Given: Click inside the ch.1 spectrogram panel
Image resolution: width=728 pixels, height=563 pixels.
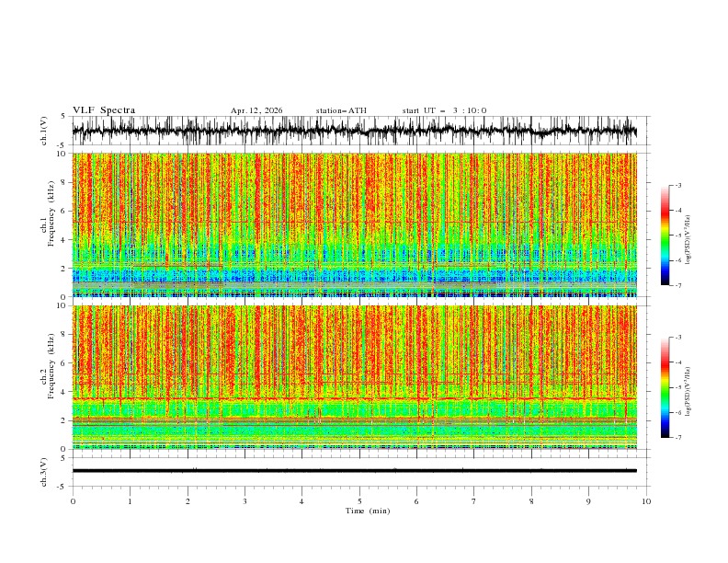Looking at the screenshot, I should 354,224.
